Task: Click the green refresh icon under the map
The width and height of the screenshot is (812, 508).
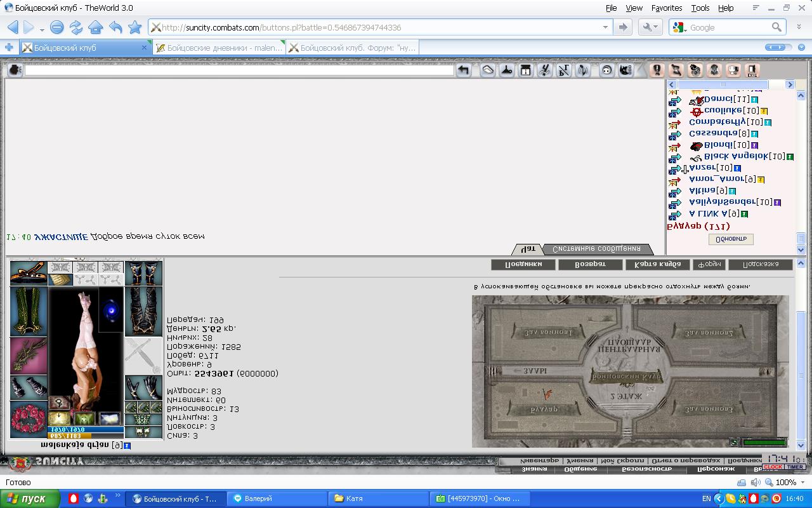Action: [x=734, y=442]
